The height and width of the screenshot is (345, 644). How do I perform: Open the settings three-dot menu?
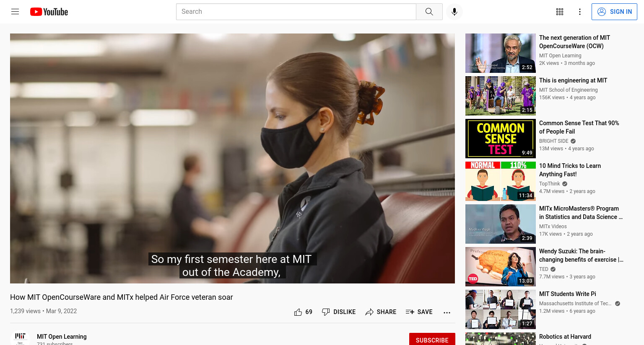(x=580, y=12)
